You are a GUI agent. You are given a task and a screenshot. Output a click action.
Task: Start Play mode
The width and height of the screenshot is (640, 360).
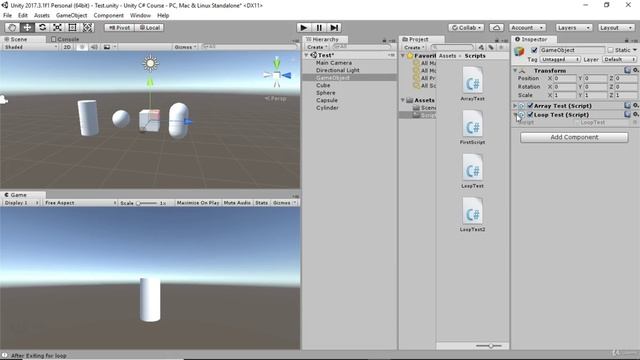coord(304,27)
